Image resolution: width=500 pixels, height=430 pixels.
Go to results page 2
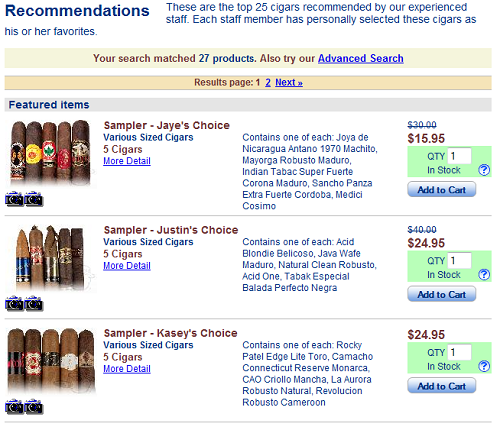click(268, 82)
